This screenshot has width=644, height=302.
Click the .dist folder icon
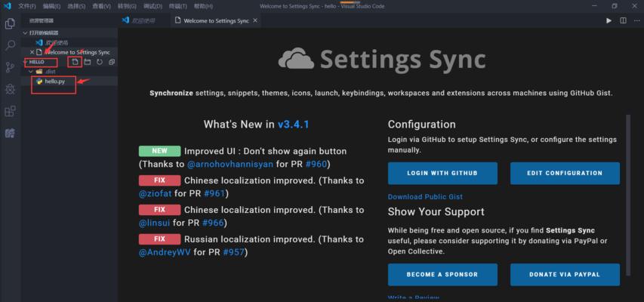coord(39,72)
